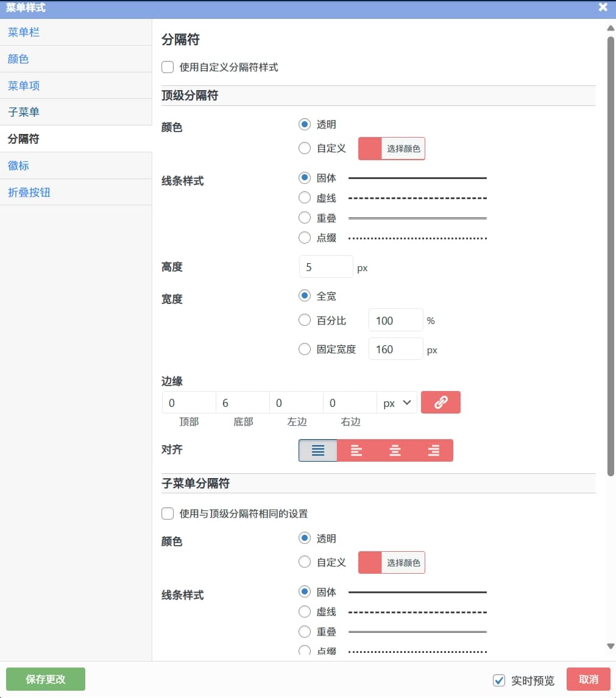Viewport: 616px width, 698px height.
Task: Go to the 子菜单 tab
Action: click(x=24, y=112)
